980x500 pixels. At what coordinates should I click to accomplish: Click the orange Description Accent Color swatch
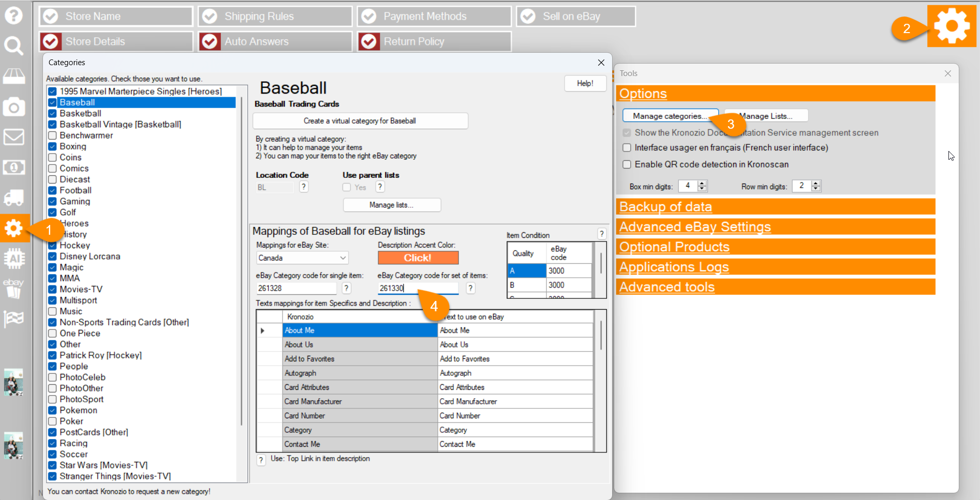418,257
